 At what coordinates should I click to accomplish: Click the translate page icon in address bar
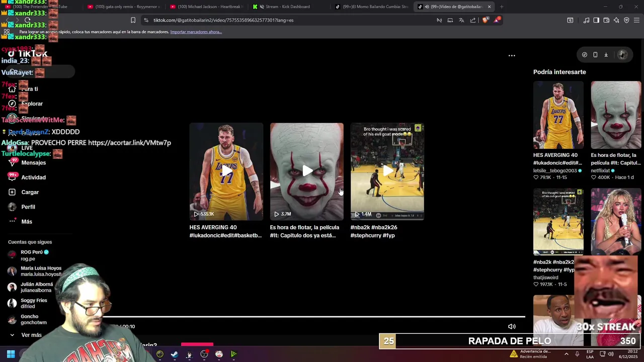[461, 20]
